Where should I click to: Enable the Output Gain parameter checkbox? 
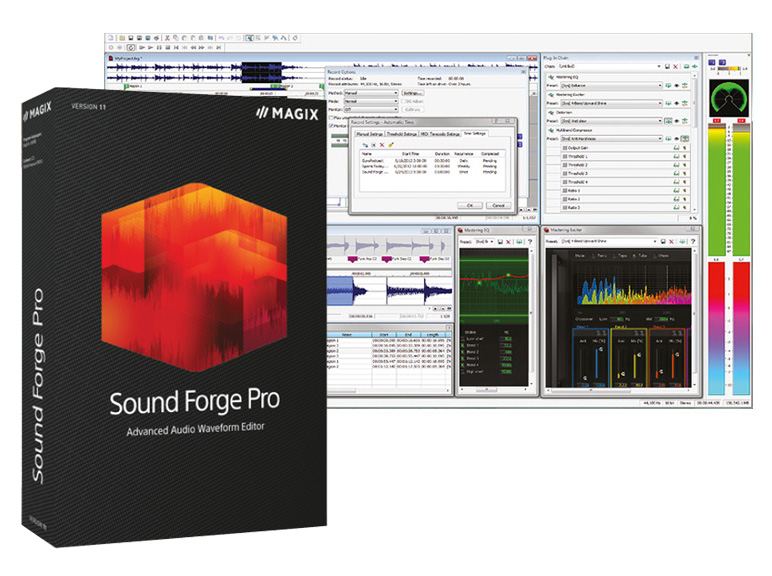pyautogui.click(x=566, y=147)
